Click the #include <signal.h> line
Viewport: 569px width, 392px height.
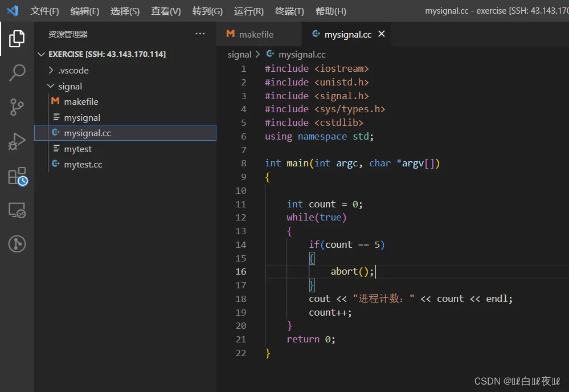click(x=317, y=96)
